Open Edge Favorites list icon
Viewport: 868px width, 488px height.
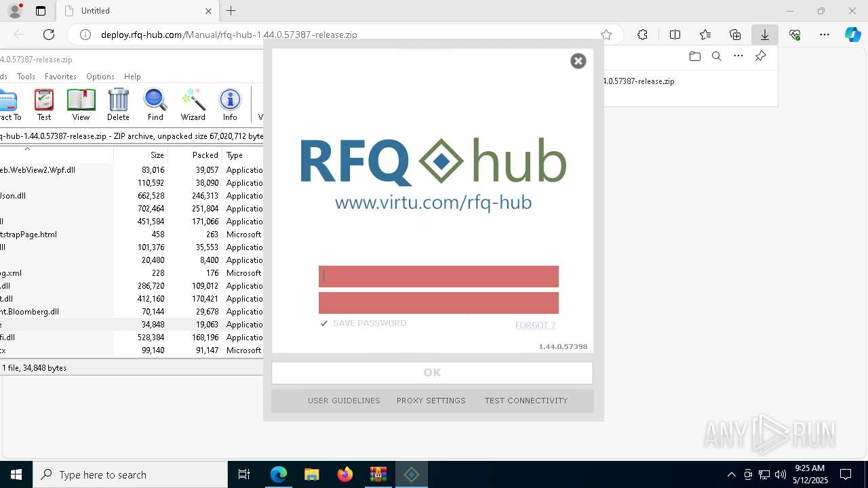705,35
